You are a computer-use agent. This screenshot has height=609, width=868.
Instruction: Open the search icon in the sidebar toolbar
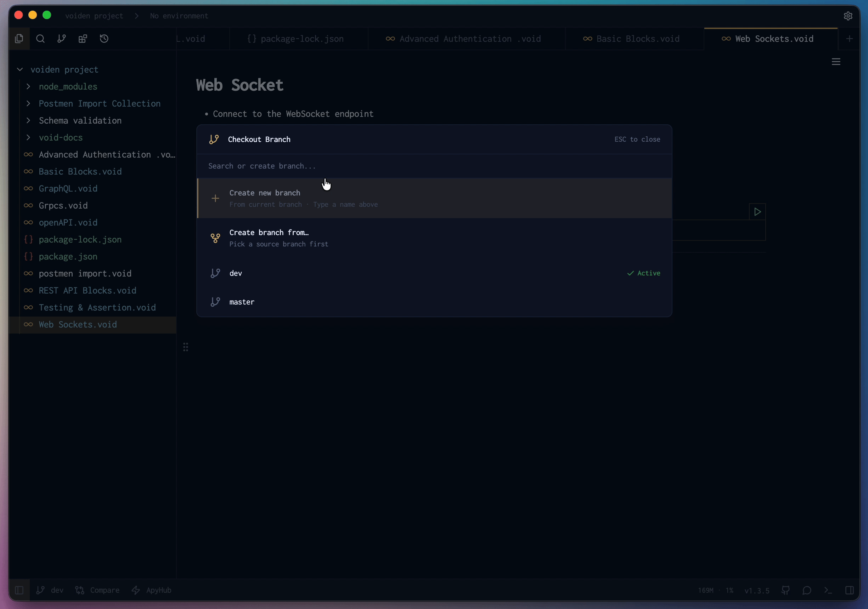pos(40,39)
